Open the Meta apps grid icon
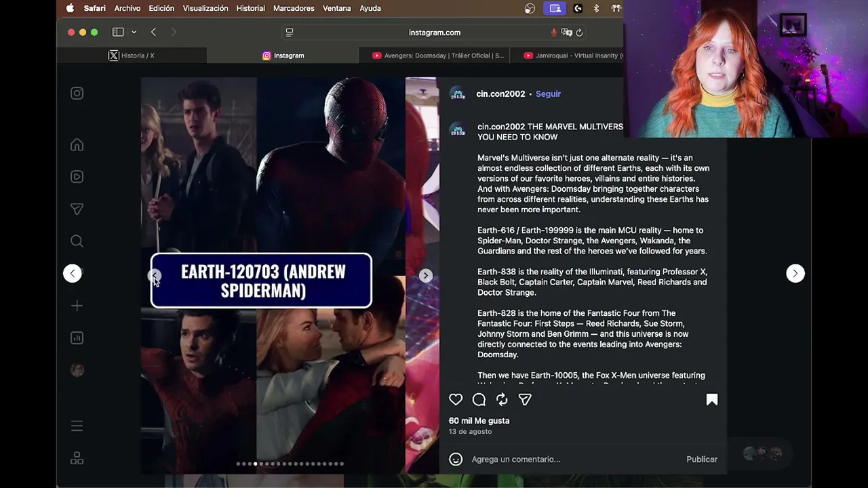 pyautogui.click(x=77, y=459)
